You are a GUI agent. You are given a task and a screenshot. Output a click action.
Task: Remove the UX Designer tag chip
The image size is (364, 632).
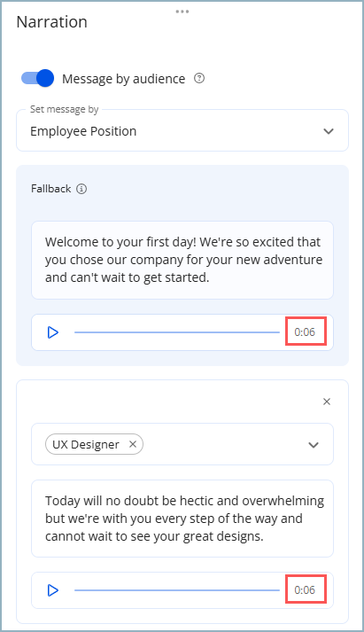coord(133,444)
